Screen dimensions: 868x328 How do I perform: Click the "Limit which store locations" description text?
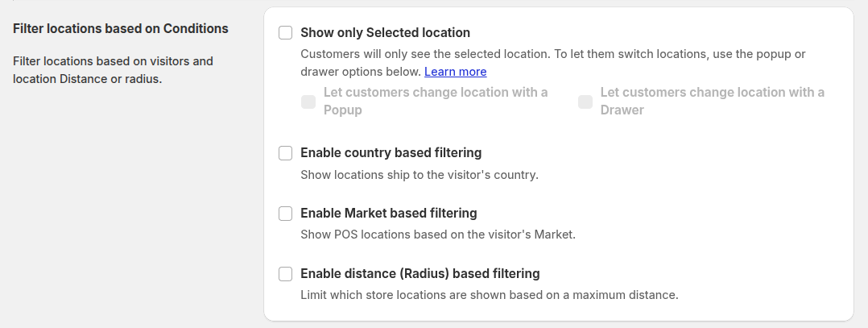point(489,295)
